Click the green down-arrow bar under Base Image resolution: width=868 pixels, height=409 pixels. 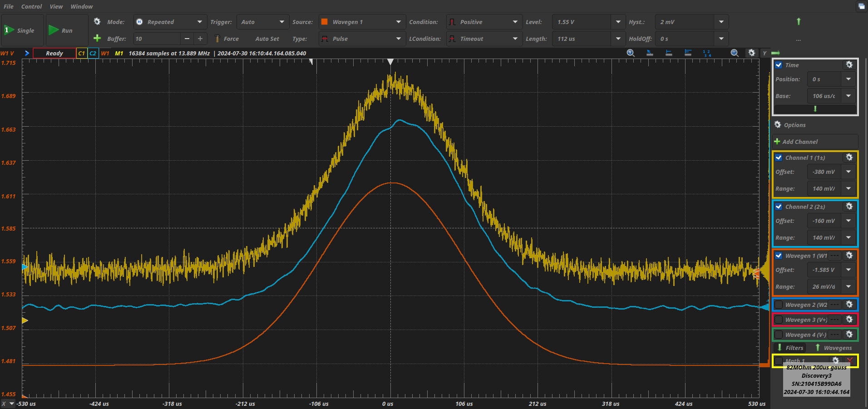[815, 109]
